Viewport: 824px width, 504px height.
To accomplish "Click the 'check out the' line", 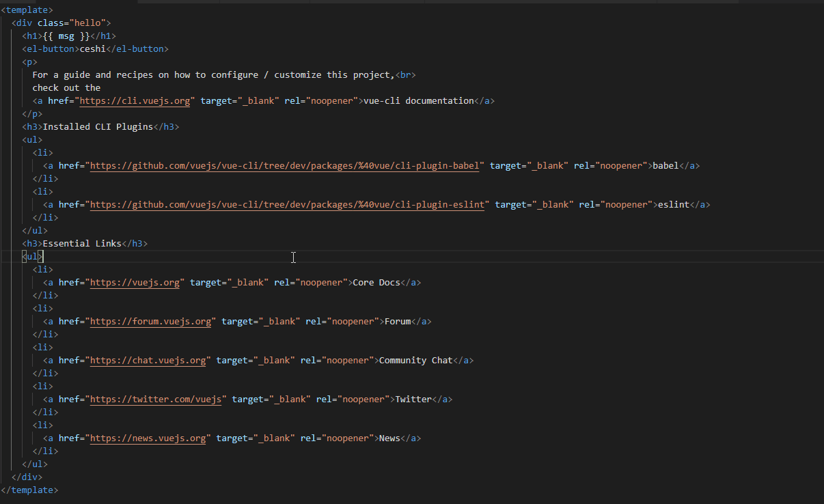I will [66, 87].
